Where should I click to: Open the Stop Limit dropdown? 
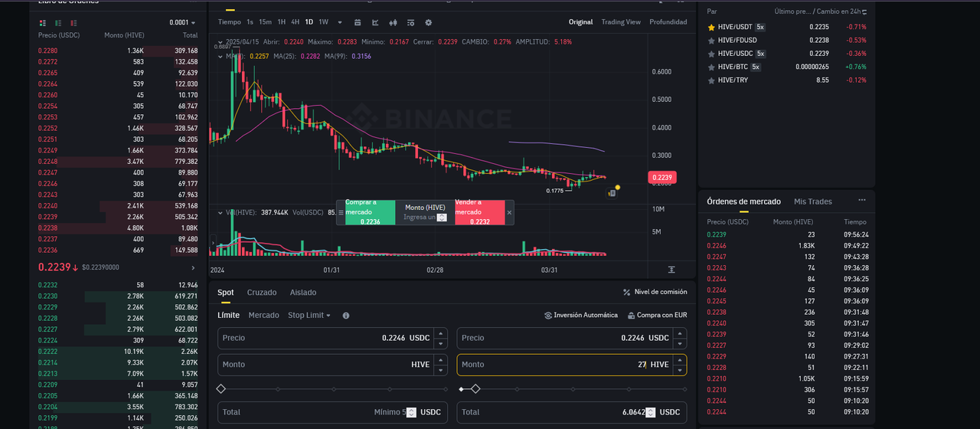tap(309, 316)
